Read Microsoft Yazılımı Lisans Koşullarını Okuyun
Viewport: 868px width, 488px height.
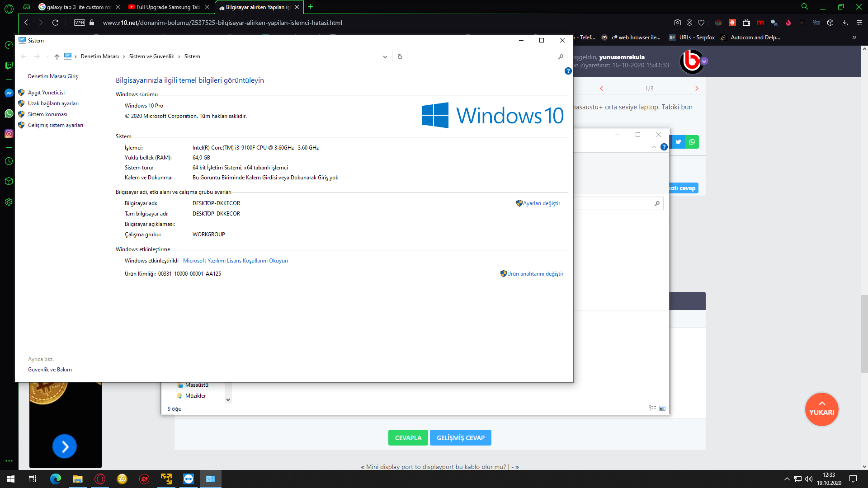click(236, 261)
